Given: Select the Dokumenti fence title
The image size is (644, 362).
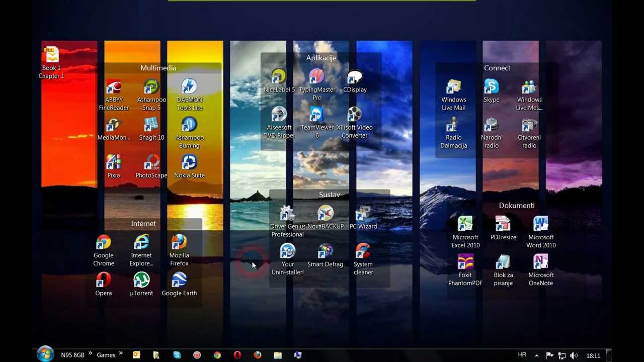Looking at the screenshot, I should [517, 206].
